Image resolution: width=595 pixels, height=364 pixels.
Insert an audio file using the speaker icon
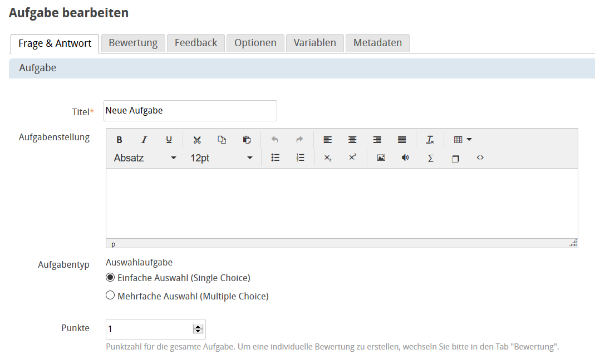[x=405, y=158]
